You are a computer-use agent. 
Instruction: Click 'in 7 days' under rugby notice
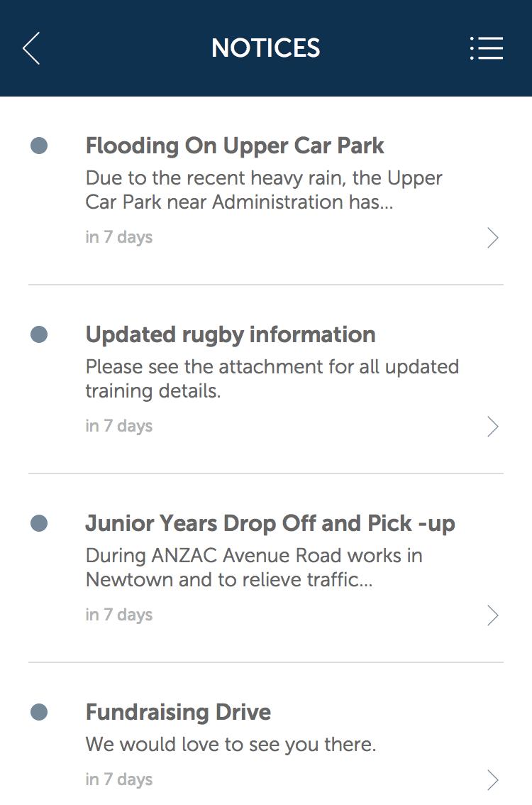[119, 426]
